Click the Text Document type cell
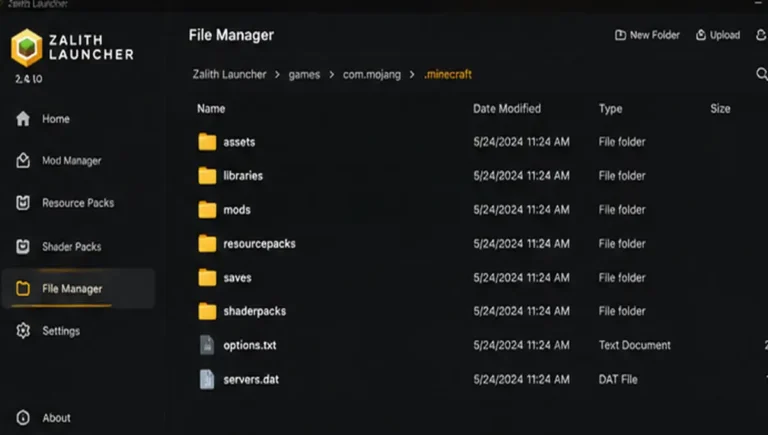The width and height of the screenshot is (768, 435). coord(635,345)
